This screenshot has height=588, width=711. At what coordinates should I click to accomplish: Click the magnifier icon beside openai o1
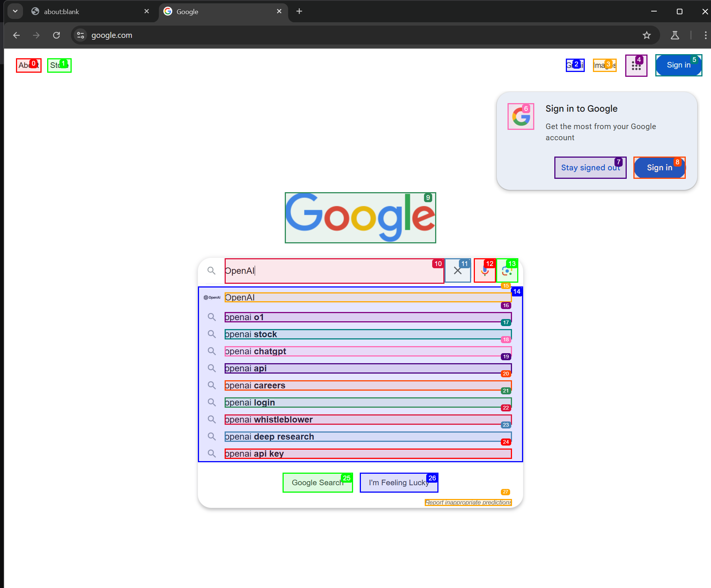click(x=212, y=317)
